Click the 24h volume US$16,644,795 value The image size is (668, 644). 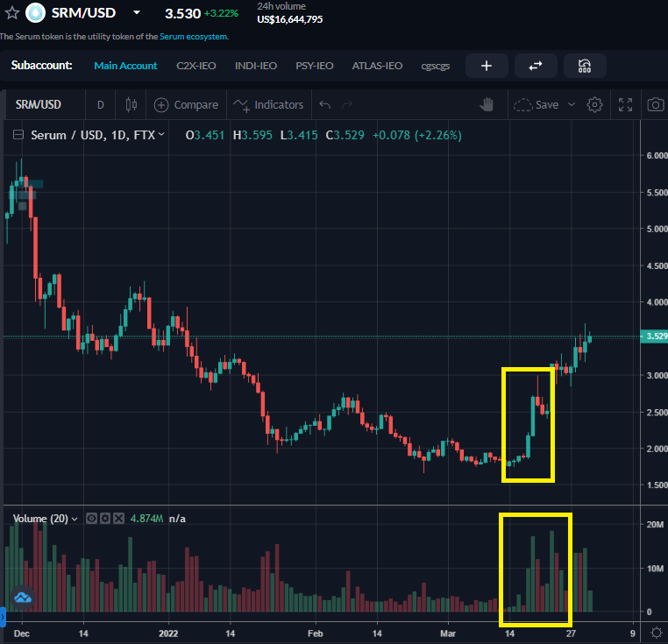click(289, 19)
